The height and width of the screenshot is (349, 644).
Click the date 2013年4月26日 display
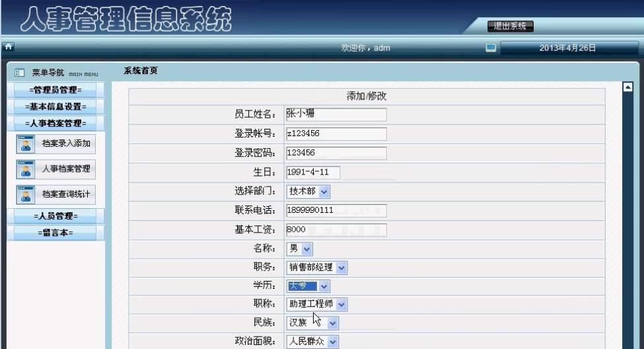point(567,48)
